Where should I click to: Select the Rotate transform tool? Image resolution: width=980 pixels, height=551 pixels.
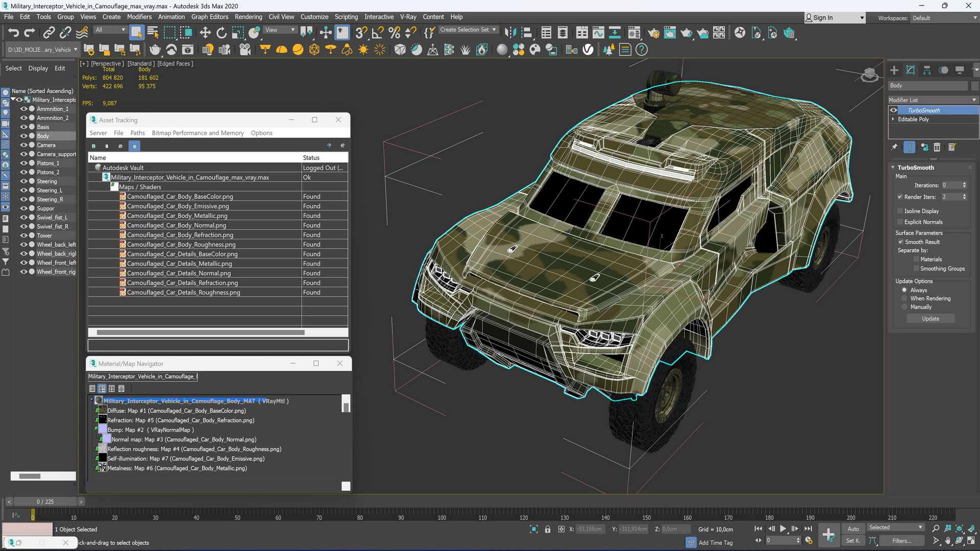222,33
